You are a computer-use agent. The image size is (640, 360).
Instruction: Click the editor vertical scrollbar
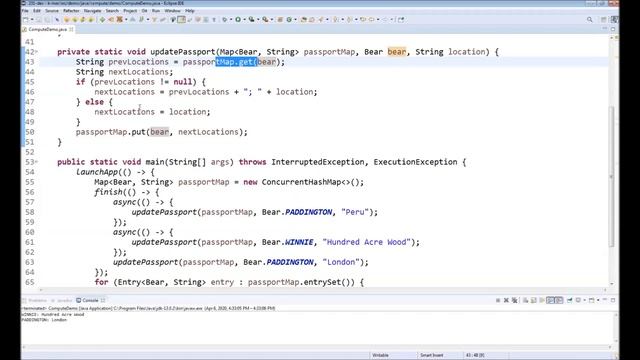pos(611,176)
